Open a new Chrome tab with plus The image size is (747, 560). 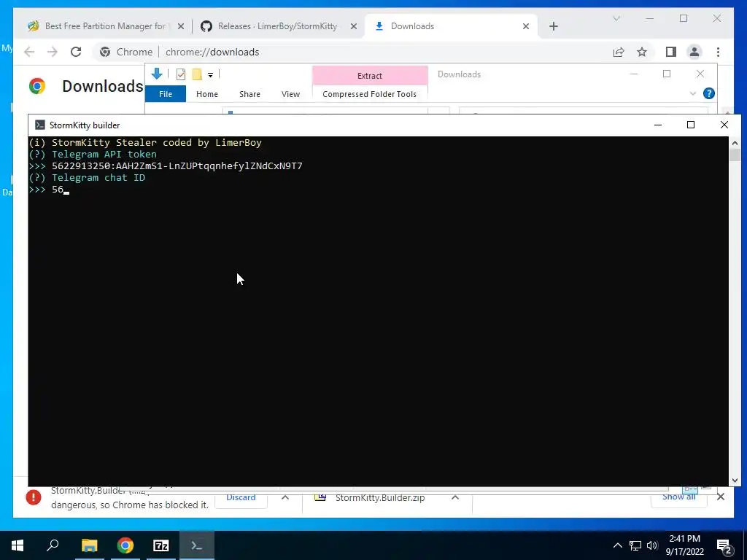(553, 26)
